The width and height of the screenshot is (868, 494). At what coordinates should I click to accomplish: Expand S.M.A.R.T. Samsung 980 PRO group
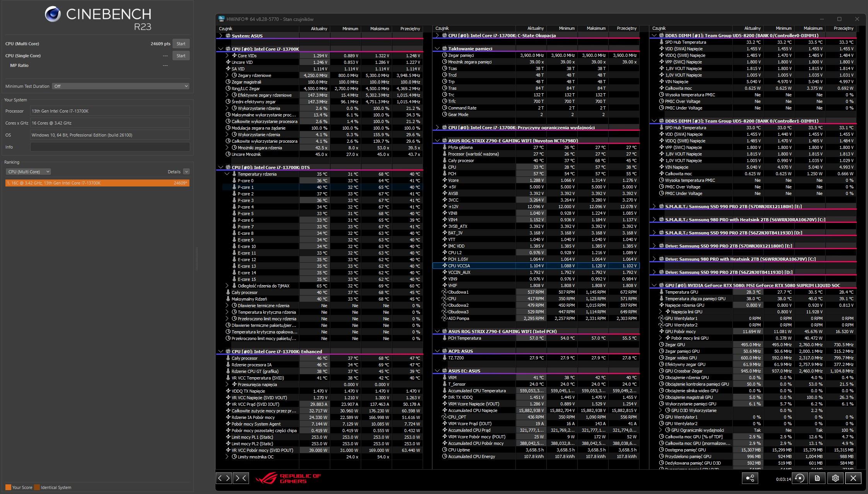click(x=654, y=220)
